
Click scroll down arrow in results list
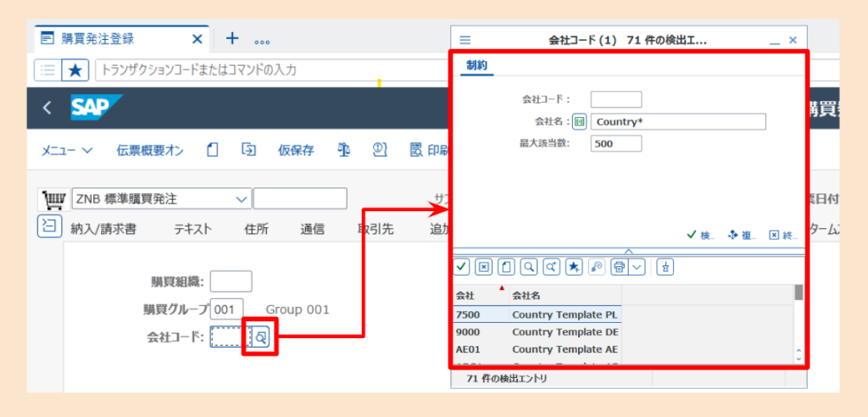point(798,359)
